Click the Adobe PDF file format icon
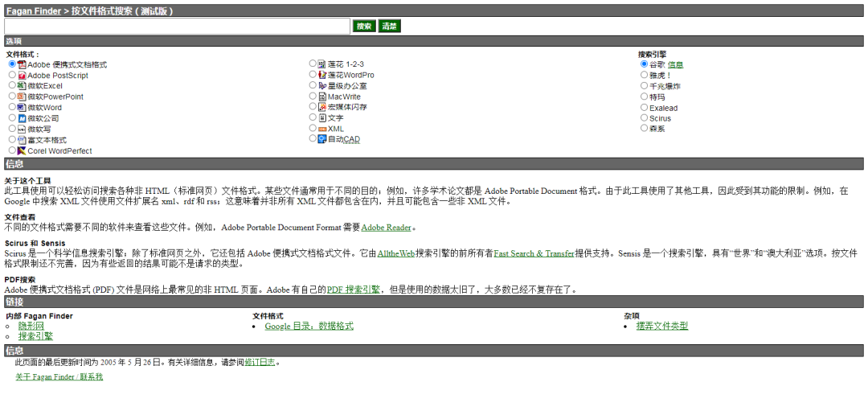868x411 pixels. [22, 65]
